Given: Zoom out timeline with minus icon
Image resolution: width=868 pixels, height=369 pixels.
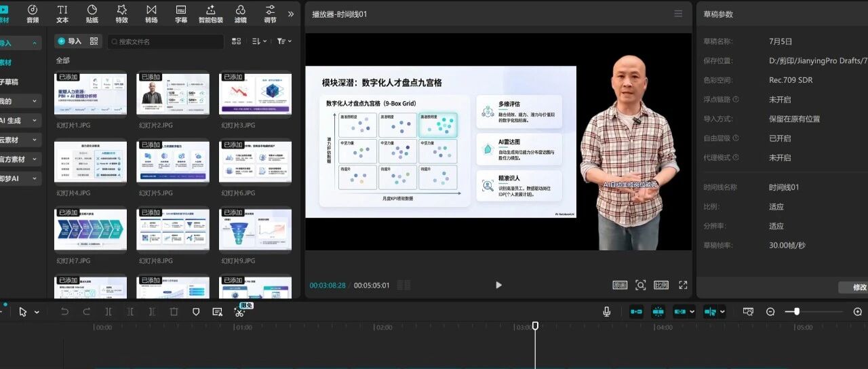Looking at the screenshot, I should [770, 311].
